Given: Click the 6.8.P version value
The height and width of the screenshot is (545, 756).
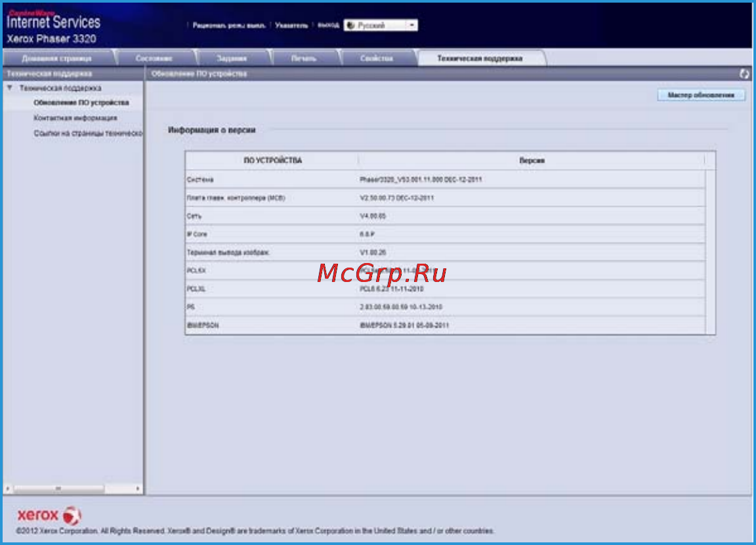Looking at the screenshot, I should point(367,234).
